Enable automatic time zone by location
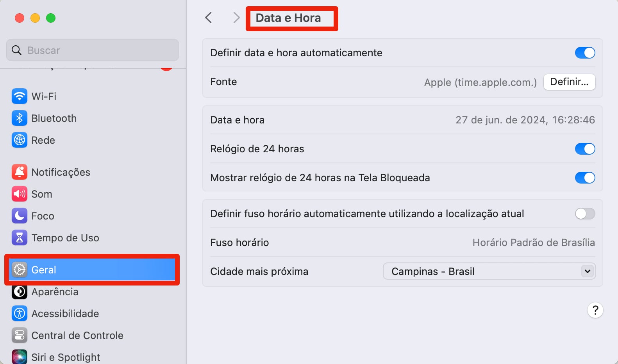 585,214
